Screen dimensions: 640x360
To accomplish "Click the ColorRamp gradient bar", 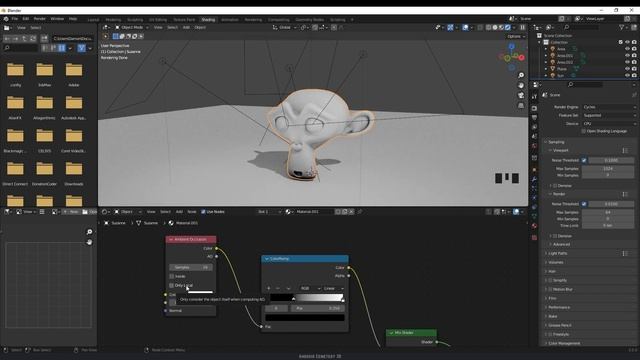I will [x=307, y=298].
